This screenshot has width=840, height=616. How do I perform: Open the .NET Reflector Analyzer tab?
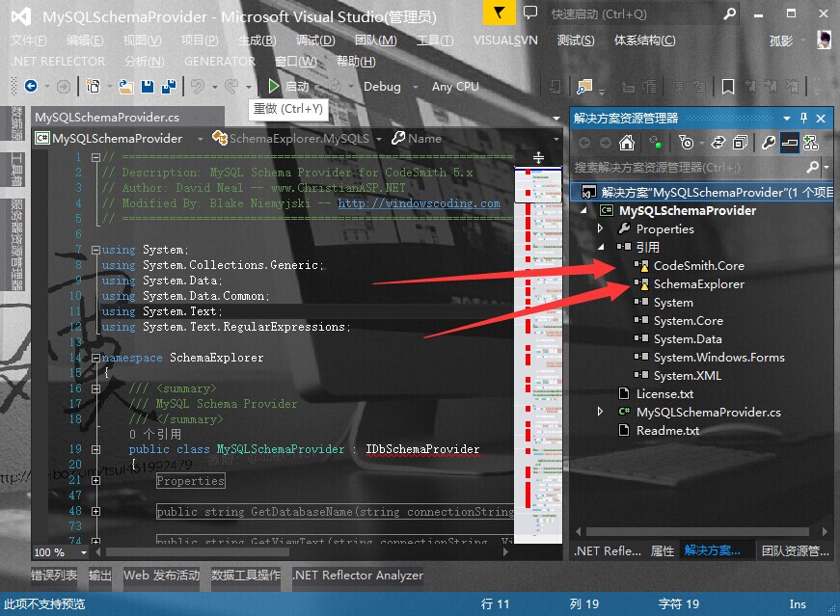[359, 576]
